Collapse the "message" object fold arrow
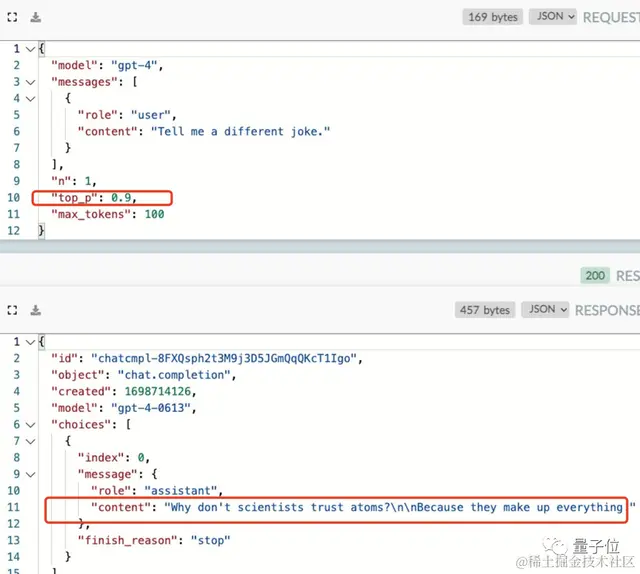The height and width of the screenshot is (574, 640). [30, 474]
